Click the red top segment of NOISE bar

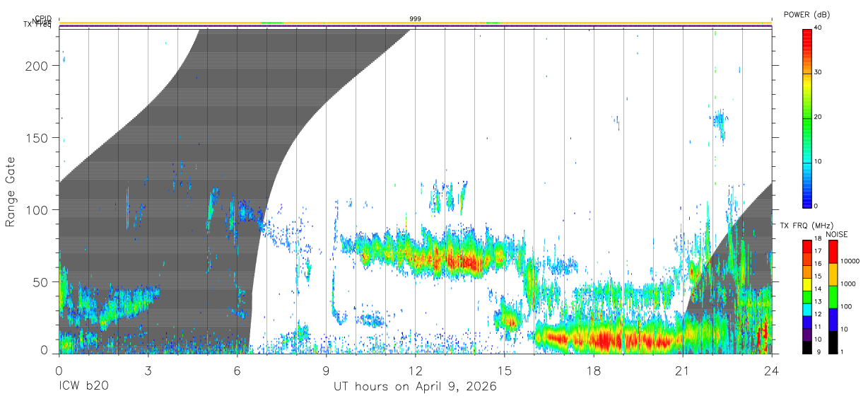(833, 251)
